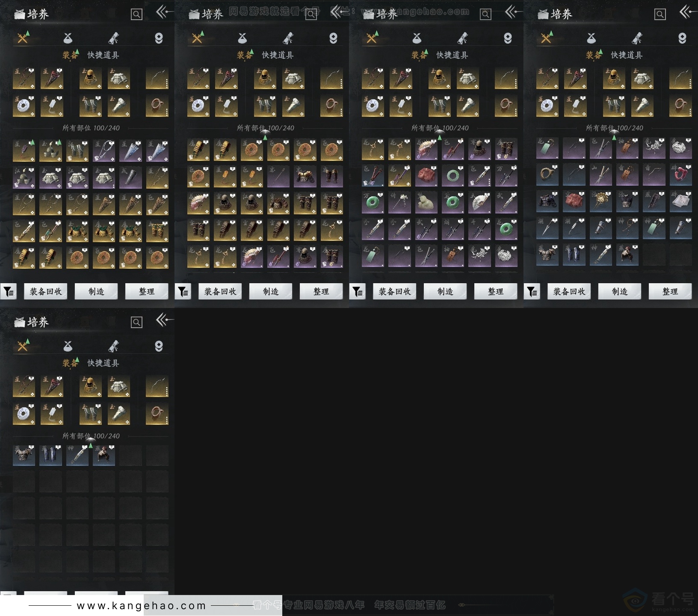Click the filter icon in the first panel
Screen dimensions: 698x616
pyautogui.click(x=9, y=292)
